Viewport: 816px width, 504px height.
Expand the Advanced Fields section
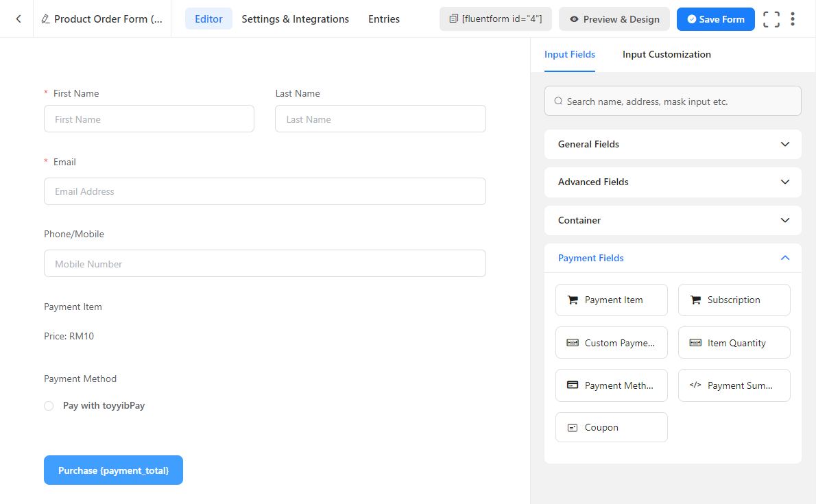(672, 182)
